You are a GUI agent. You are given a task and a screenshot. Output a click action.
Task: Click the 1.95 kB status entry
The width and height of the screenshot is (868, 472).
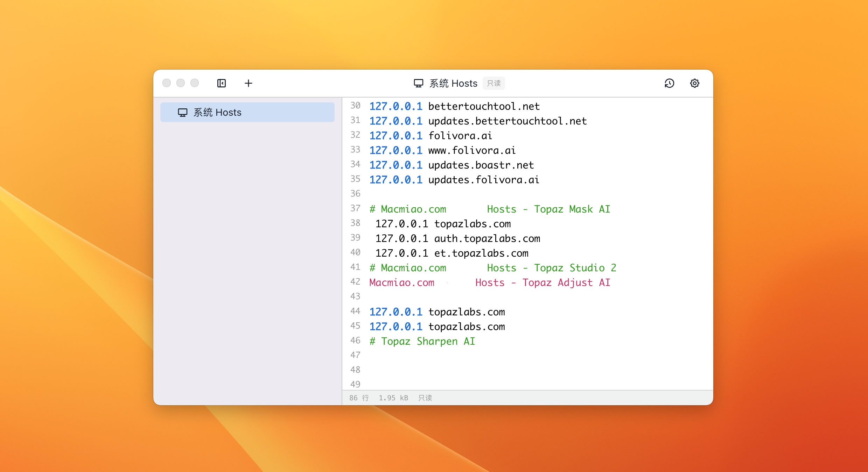coord(393,398)
